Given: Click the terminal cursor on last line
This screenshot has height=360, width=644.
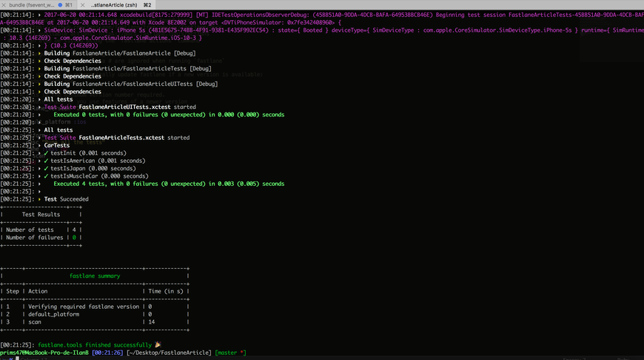Looking at the screenshot, I should (x=17, y=359).
